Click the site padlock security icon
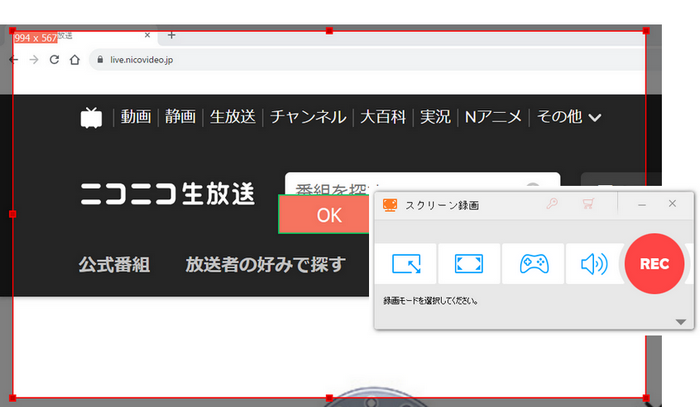The image size is (700, 407). click(100, 59)
